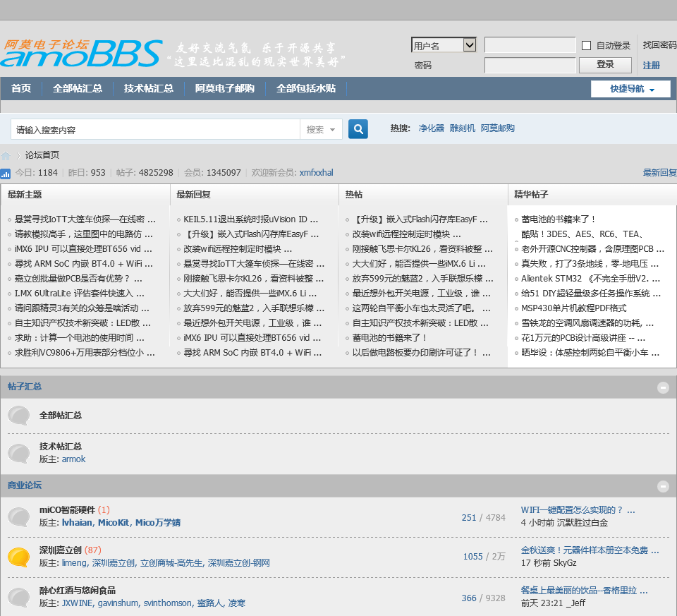Open the 用户名 login type dropdown
The image size is (677, 616).
coord(444,45)
